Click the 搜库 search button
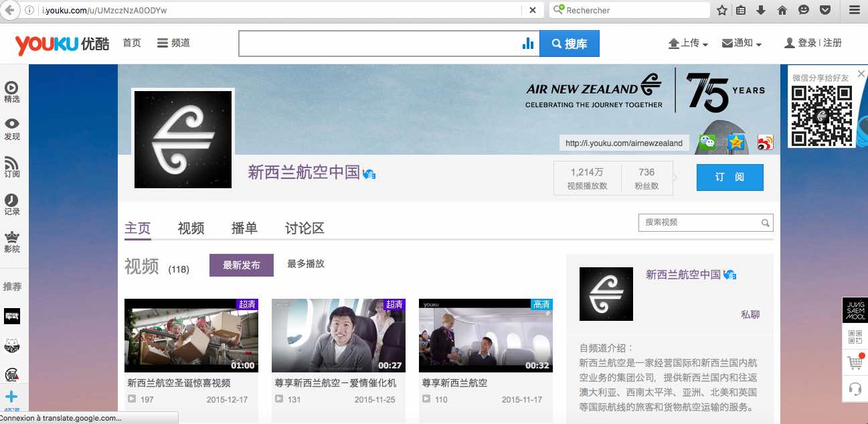 coord(570,44)
